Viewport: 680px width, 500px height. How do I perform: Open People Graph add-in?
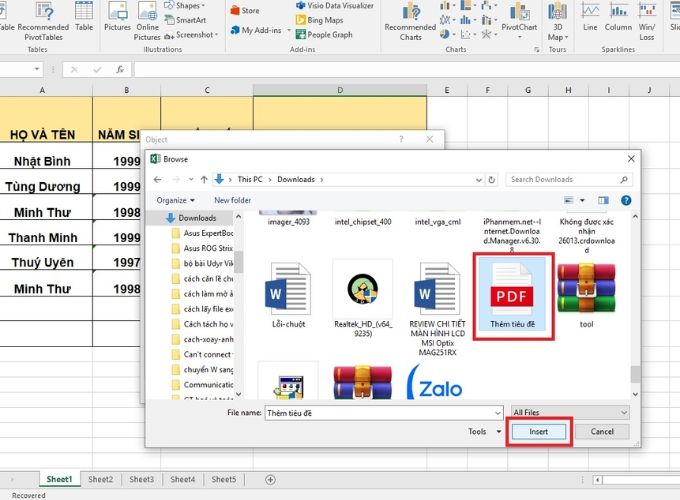pyautogui.click(x=324, y=34)
